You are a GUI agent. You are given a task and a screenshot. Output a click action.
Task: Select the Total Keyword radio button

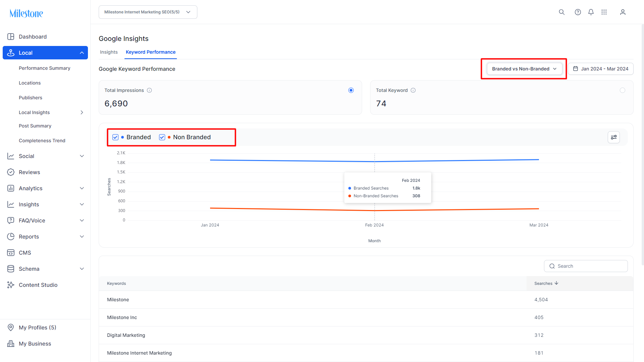click(622, 90)
